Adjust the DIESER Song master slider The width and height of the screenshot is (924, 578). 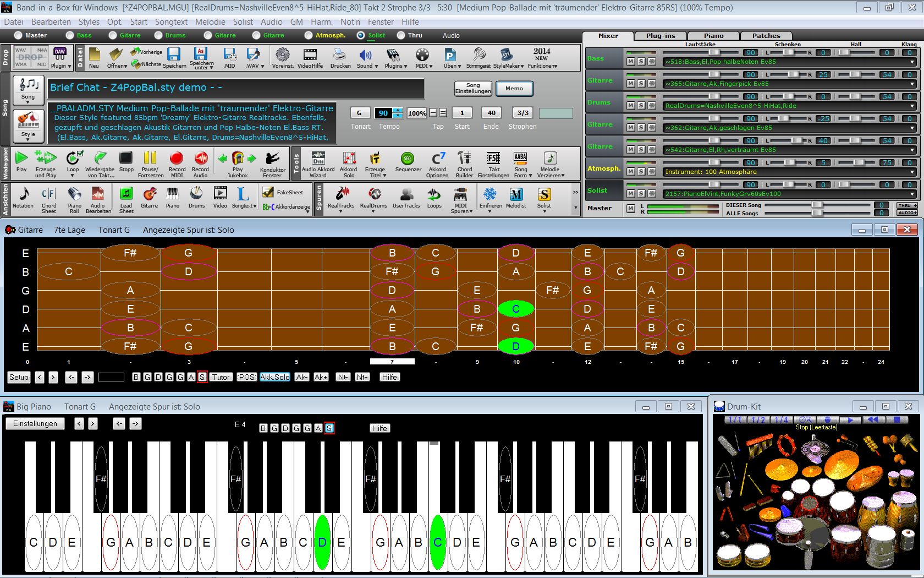pos(818,205)
